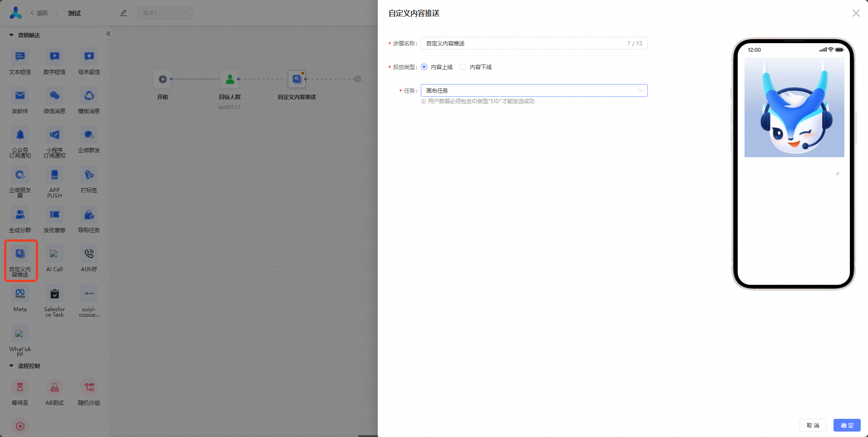
Task: Select the 等待至 hourglass icon
Action: pos(20,387)
